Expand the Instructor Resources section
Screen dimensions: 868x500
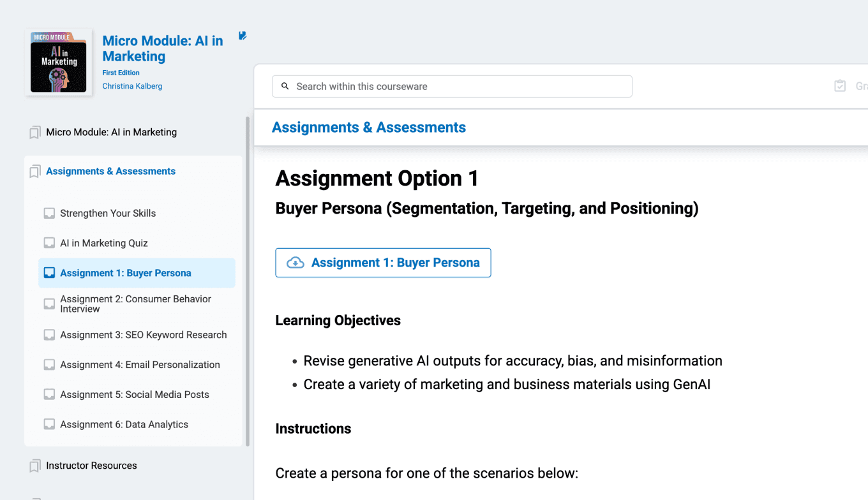pyautogui.click(x=91, y=466)
